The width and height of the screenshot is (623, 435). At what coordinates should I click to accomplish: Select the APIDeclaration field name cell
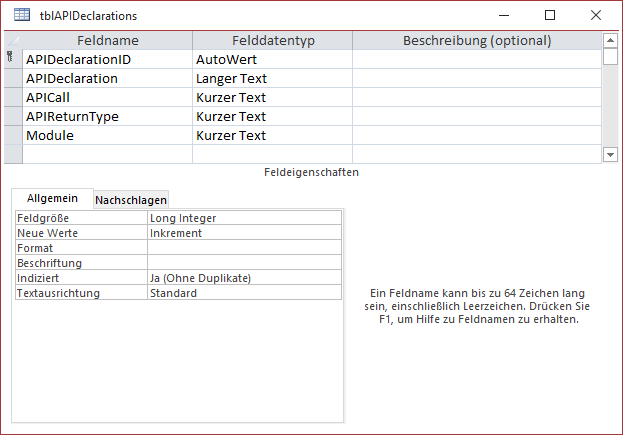click(x=108, y=78)
